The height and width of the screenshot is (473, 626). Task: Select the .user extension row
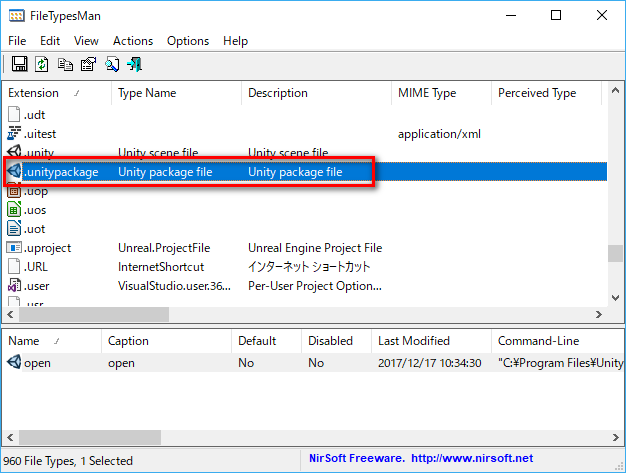tap(305, 285)
